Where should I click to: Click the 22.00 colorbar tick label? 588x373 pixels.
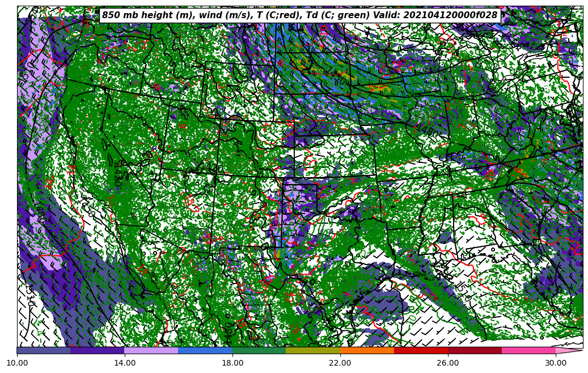coord(341,363)
